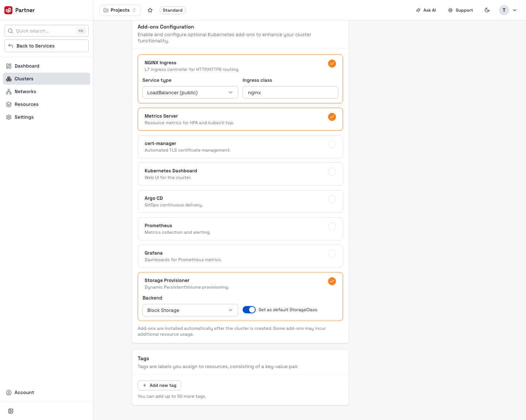Click the Ingress class nginx field
This screenshot has height=420, width=526.
pos(290,92)
